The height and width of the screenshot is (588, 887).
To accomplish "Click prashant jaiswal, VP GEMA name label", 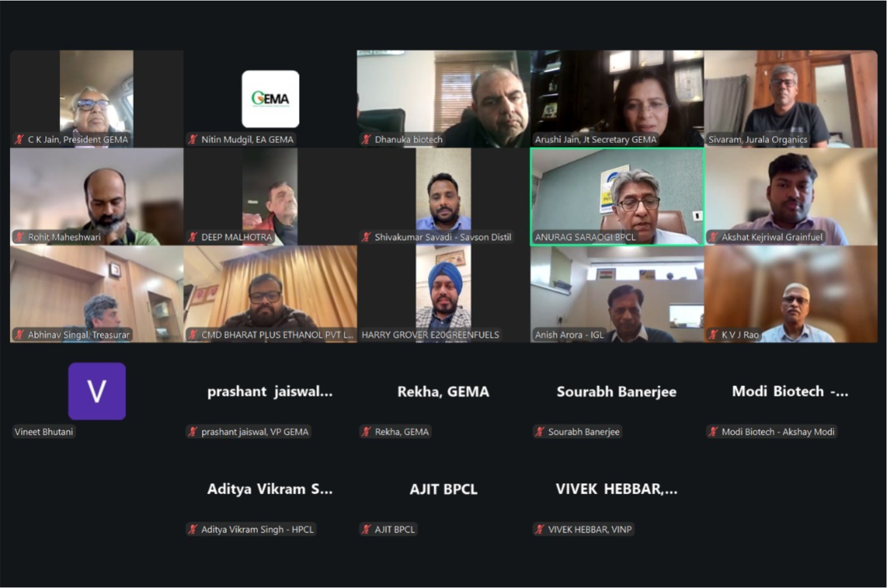I will [254, 432].
